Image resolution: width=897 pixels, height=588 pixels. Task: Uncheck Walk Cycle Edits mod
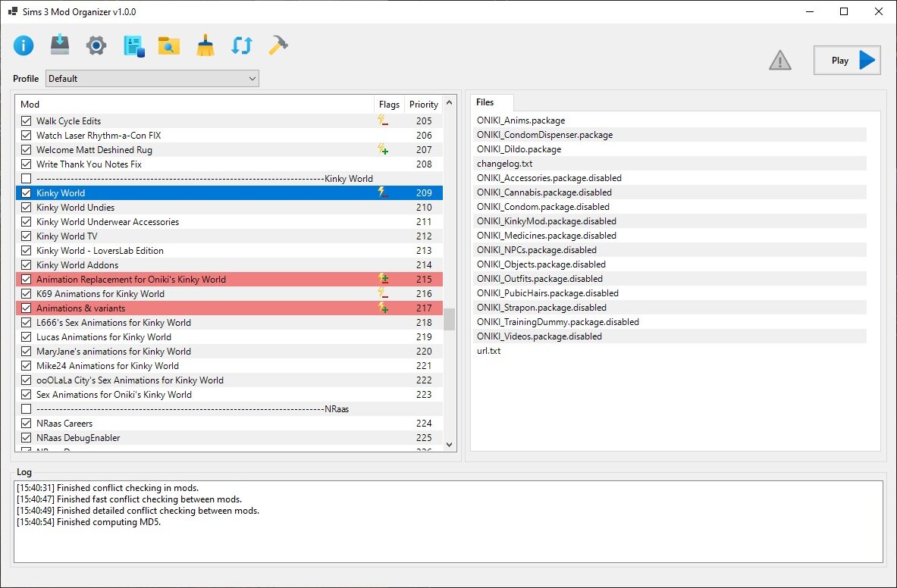(26, 120)
